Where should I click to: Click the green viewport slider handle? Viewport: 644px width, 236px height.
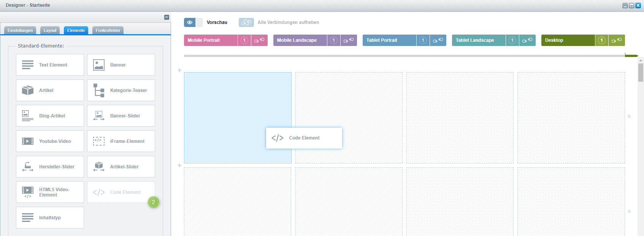(x=631, y=56)
